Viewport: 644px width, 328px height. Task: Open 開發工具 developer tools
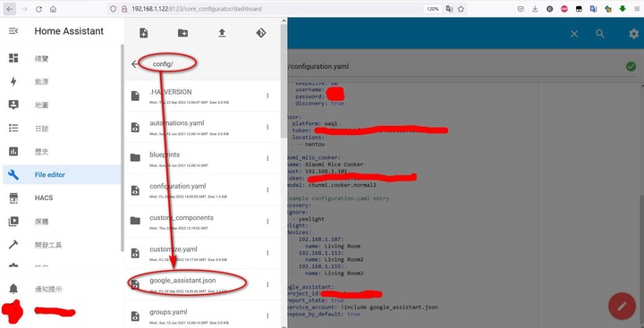[62, 245]
